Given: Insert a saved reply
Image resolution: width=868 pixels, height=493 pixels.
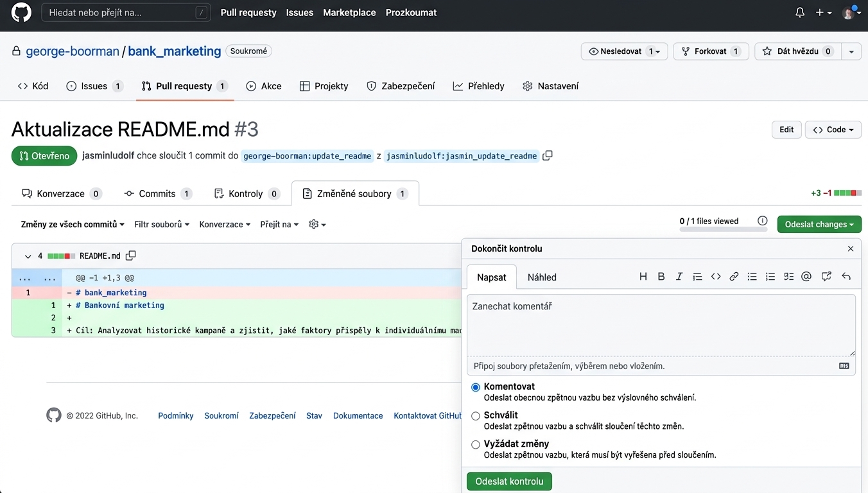Looking at the screenshot, I should tap(846, 277).
